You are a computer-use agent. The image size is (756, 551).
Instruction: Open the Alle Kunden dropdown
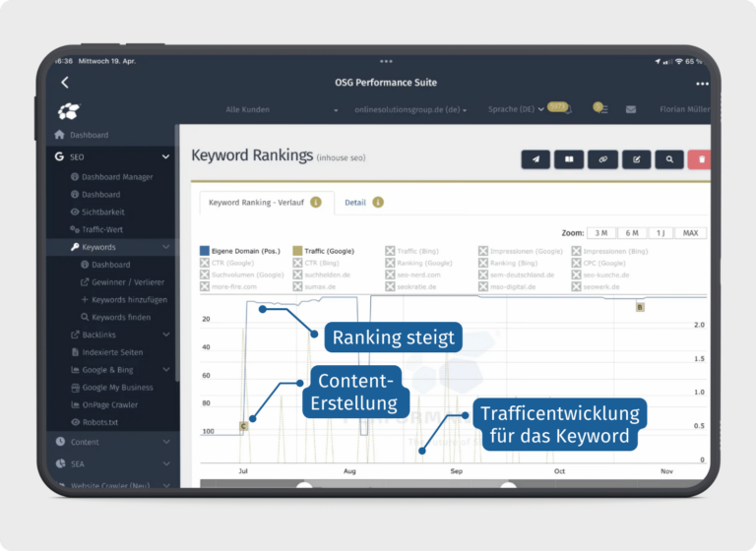tap(282, 110)
